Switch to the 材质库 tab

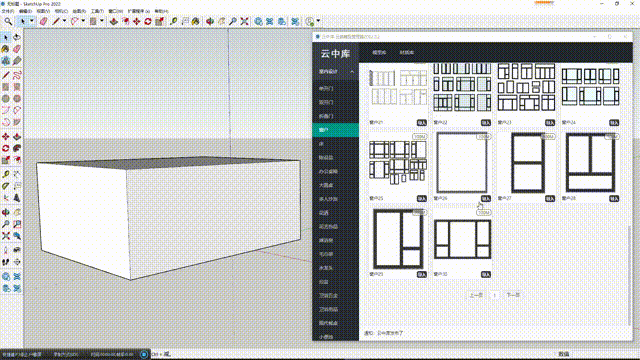(x=407, y=53)
